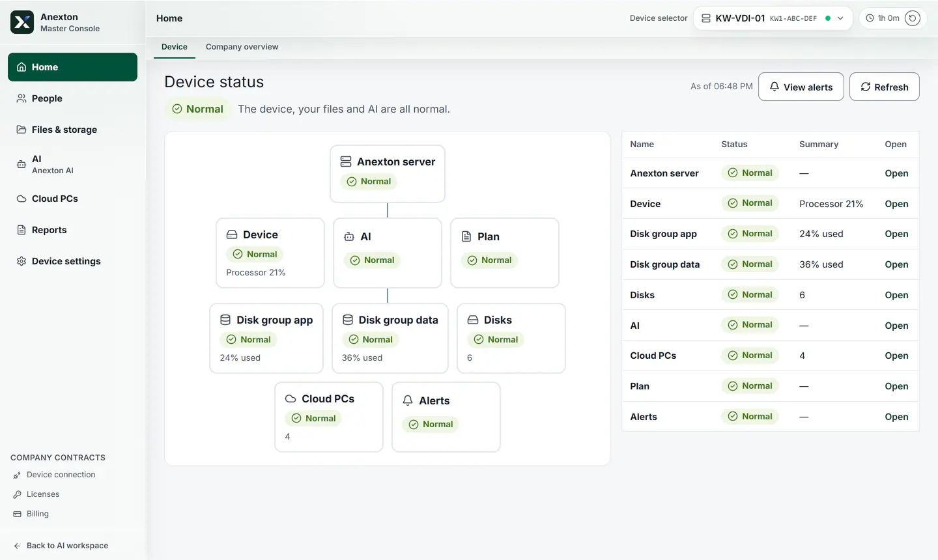Open Reports in the sidebar
This screenshot has height=560, width=938.
pos(72,230)
